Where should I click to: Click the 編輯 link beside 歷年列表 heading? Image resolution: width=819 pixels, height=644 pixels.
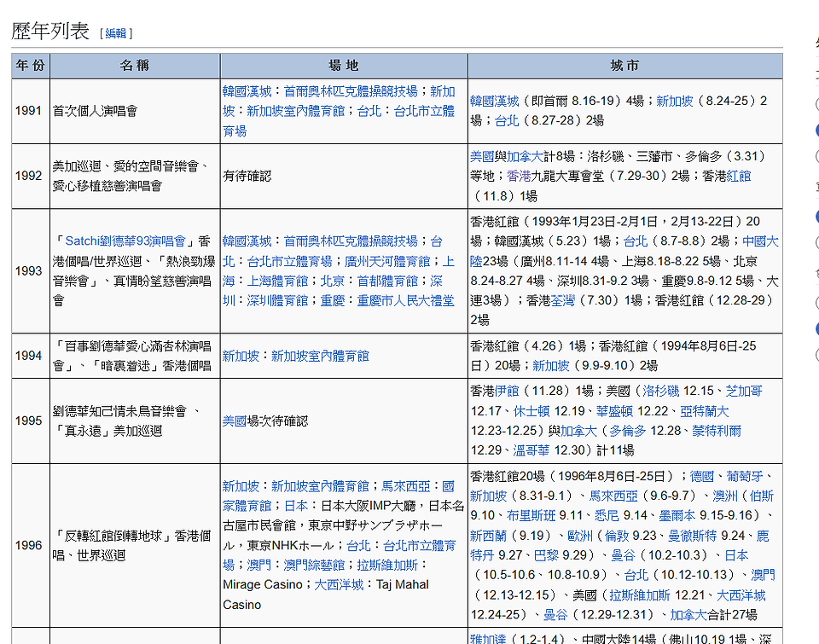click(115, 33)
